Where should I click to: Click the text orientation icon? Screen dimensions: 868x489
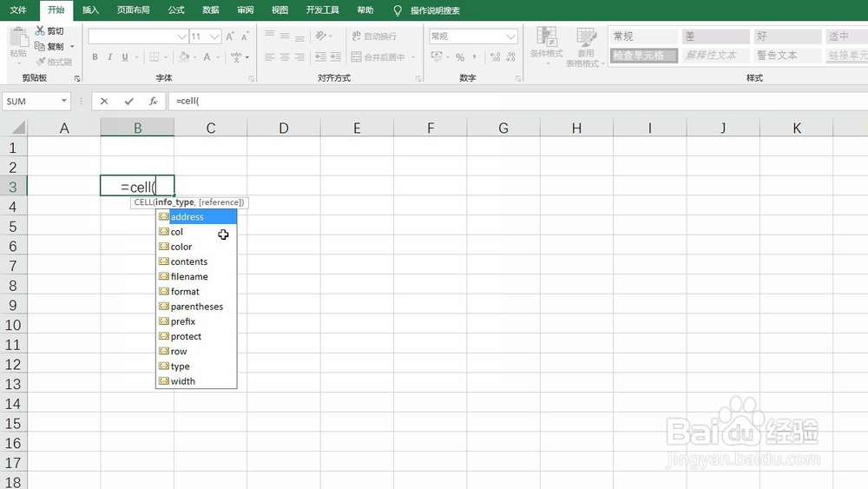coord(321,36)
